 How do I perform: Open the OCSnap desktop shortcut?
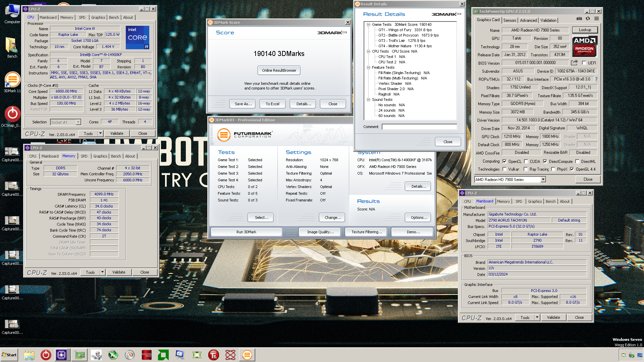click(12, 117)
